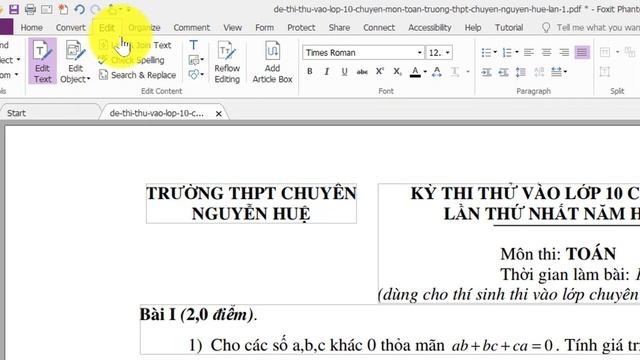The width and height of the screenshot is (640, 360).
Task: Open the Tutorial ribbon tab
Action: click(x=509, y=27)
